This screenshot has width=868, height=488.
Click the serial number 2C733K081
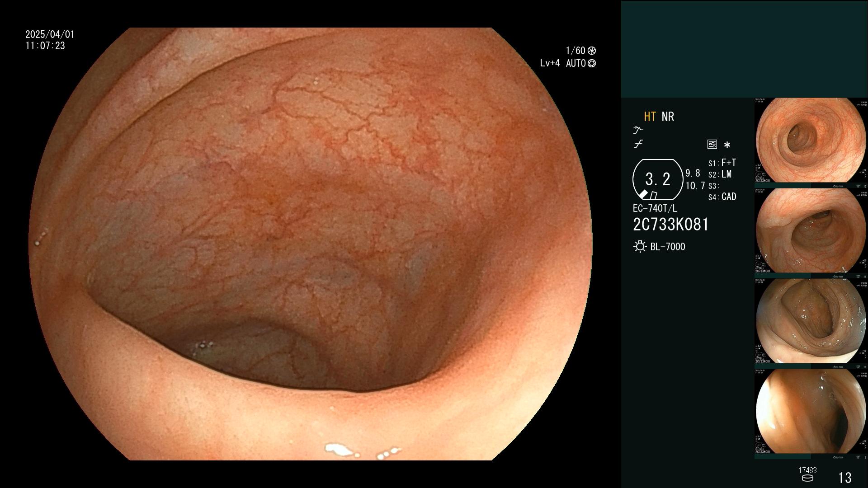click(x=671, y=225)
